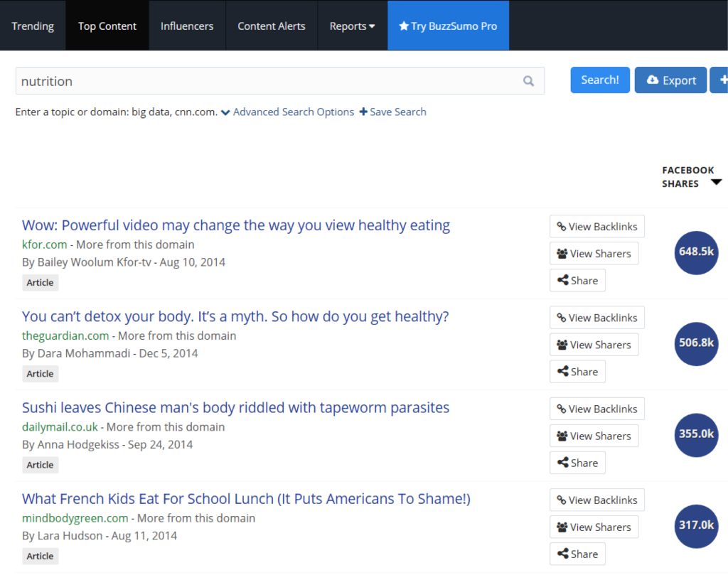
Task: Share the detox myth article
Action: pos(577,372)
